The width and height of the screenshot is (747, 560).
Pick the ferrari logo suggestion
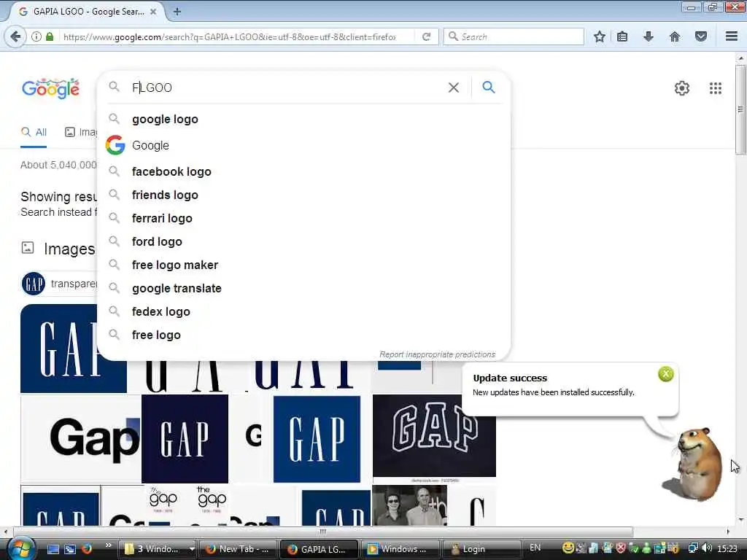point(304,218)
